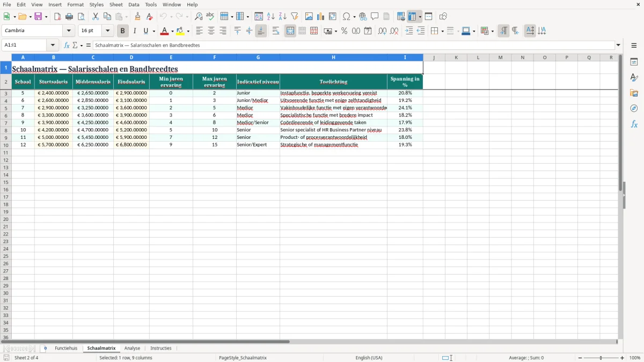The width and height of the screenshot is (644, 362).
Task: Expand the Name Box dropdown
Action: [53, 45]
